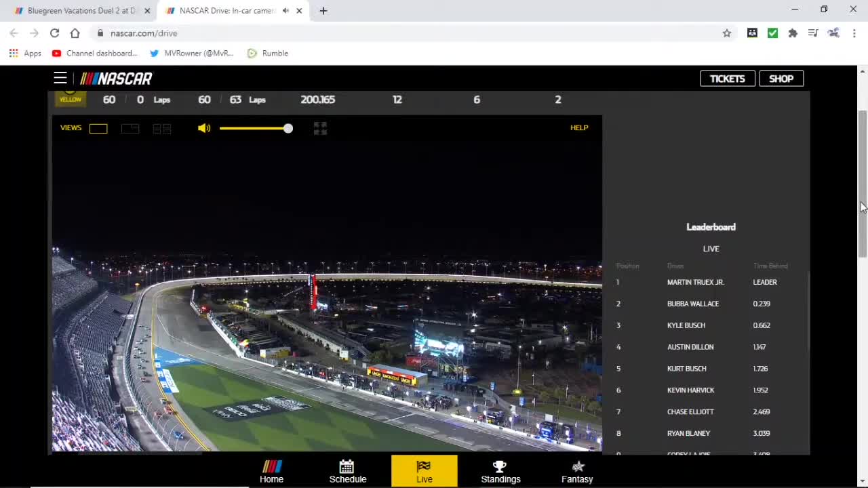Mute the video with speaker icon
Image resolution: width=868 pixels, height=488 pixels.
(204, 128)
